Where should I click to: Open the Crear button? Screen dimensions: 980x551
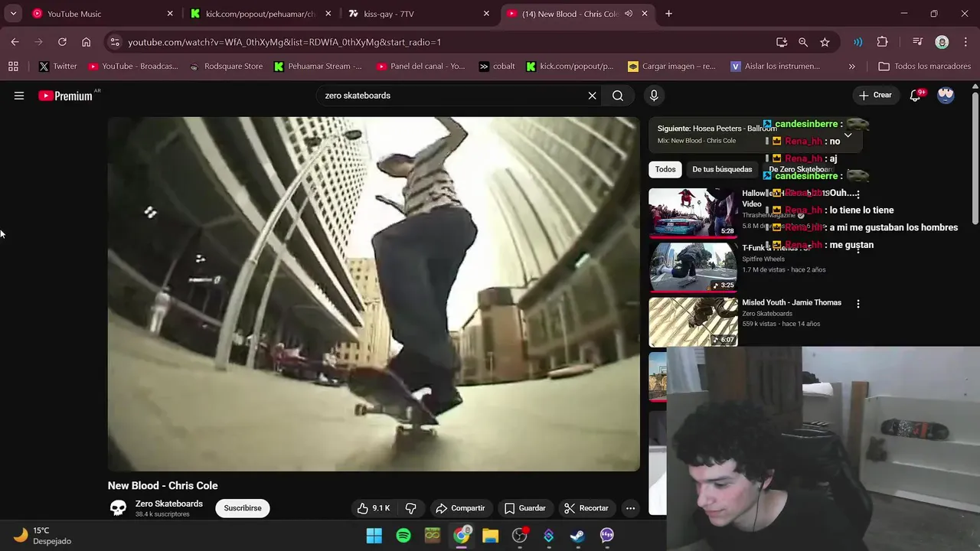[x=875, y=96]
